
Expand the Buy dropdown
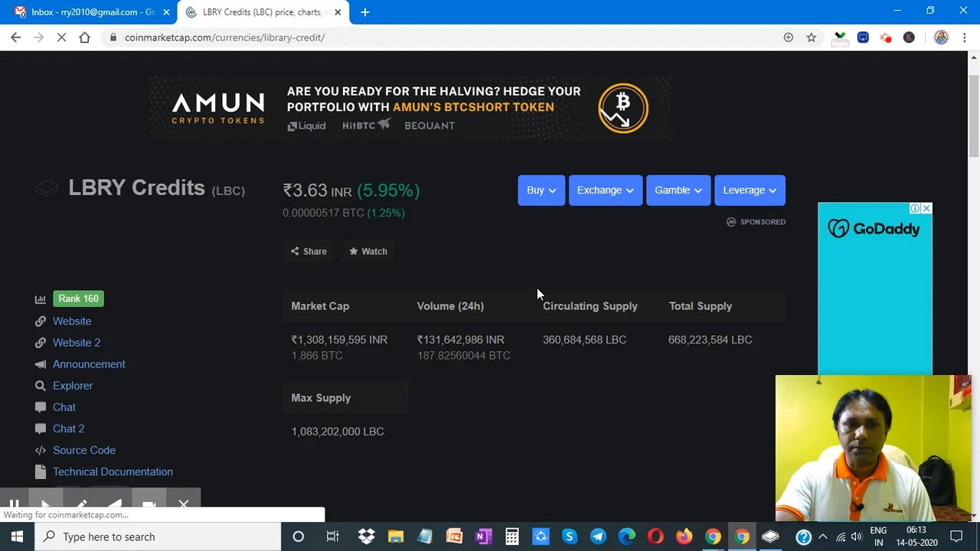coord(541,190)
